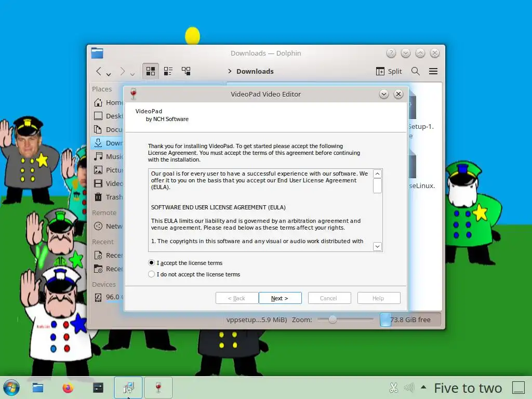Go forward in Dolphin navigation

pos(123,71)
